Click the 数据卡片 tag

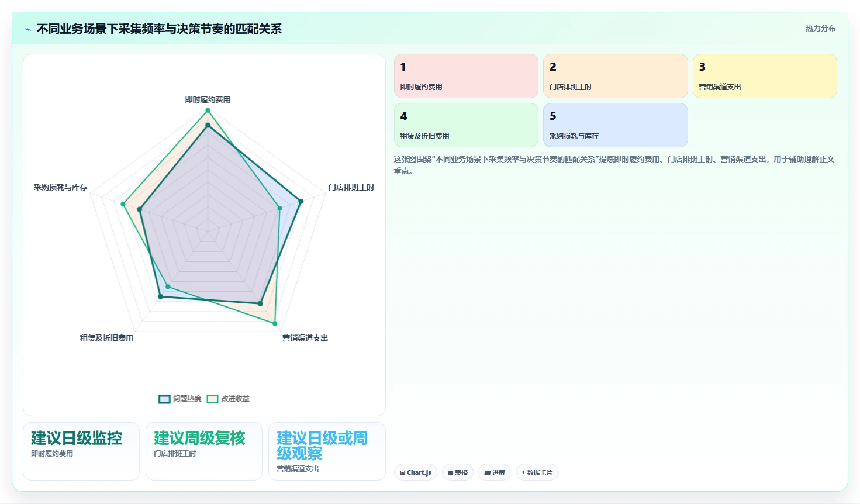click(537, 472)
